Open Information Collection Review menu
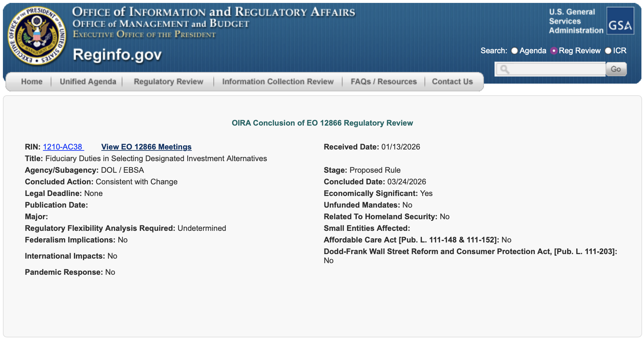 point(278,82)
